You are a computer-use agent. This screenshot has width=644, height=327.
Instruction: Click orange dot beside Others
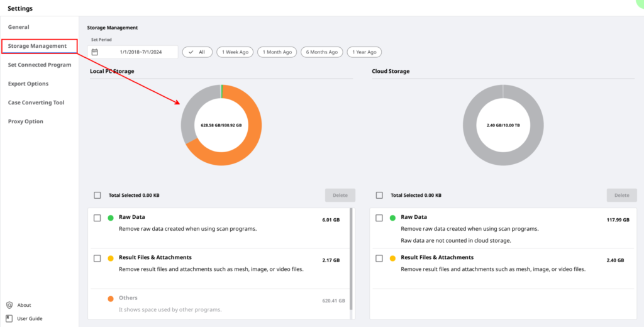click(x=111, y=299)
